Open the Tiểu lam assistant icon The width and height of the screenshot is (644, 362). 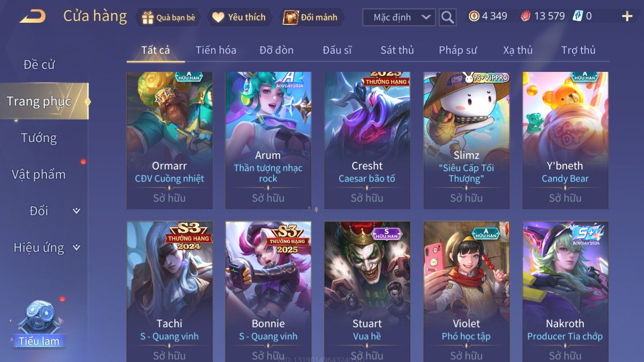[39, 323]
